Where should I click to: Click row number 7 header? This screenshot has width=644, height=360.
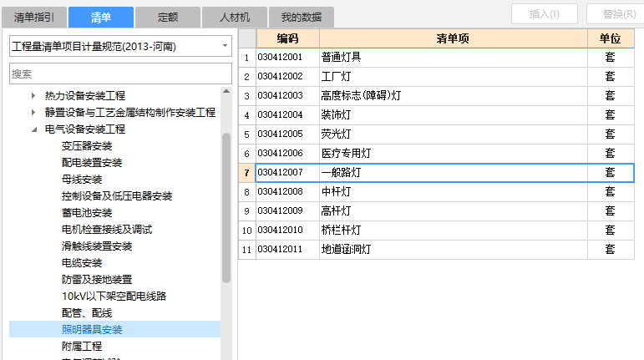pos(247,173)
